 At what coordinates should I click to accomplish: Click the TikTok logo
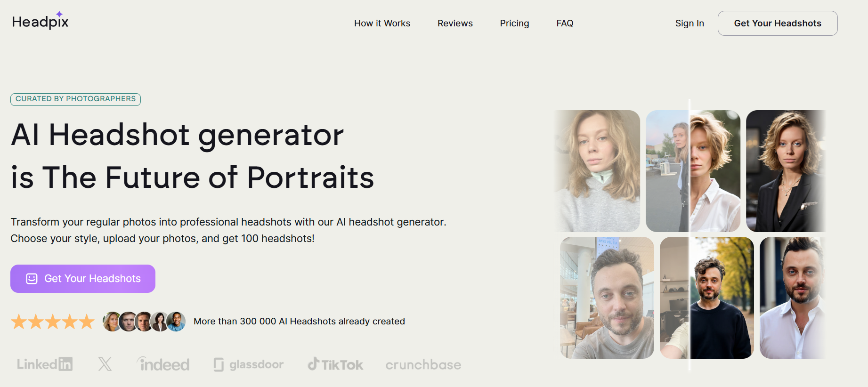[335, 364]
